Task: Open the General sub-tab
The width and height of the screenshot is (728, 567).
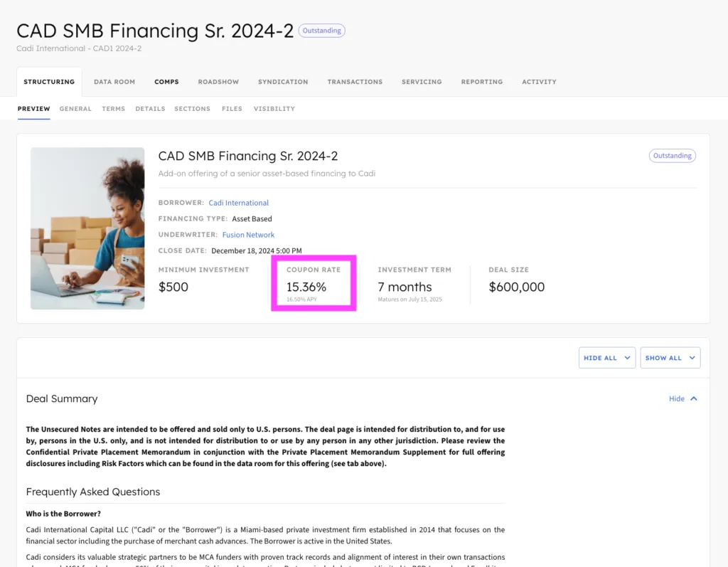Action: coord(75,109)
